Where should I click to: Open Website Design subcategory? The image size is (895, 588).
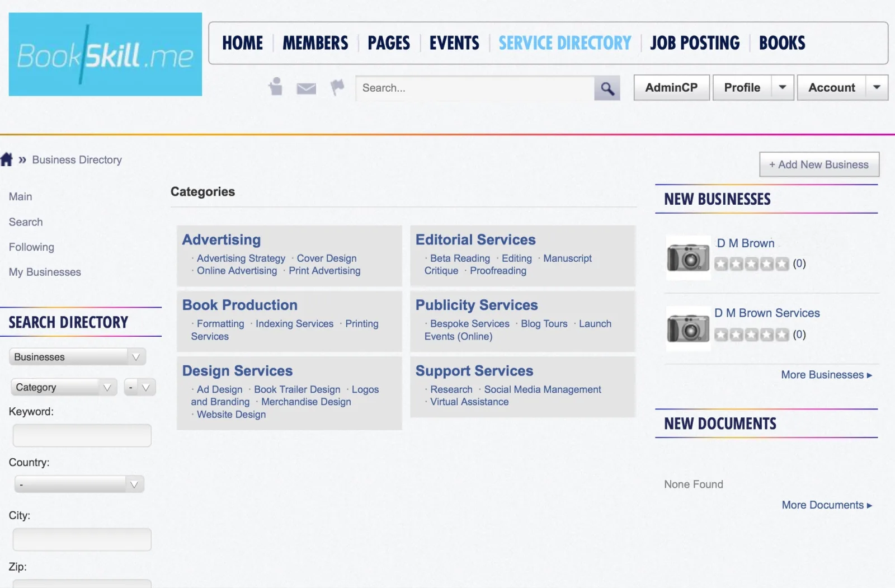click(231, 415)
